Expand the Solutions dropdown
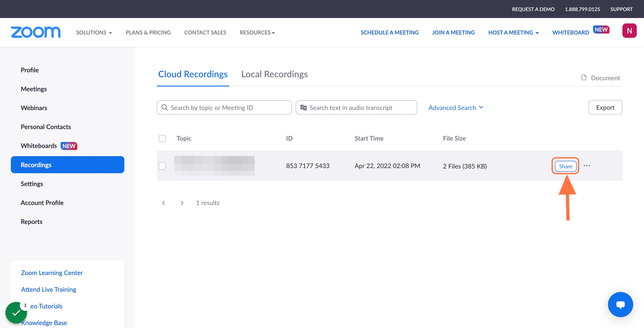Screen dimensions: 644x328 [94, 32]
